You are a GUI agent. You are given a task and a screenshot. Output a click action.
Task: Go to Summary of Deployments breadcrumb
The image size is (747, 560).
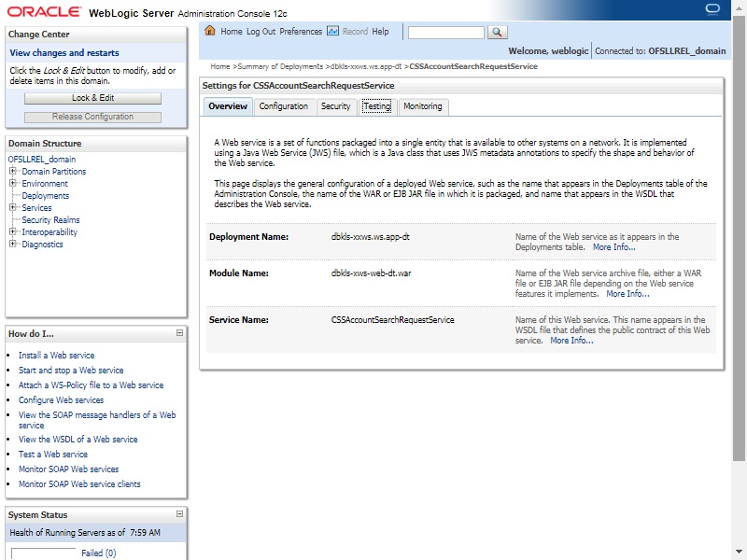[x=280, y=66]
